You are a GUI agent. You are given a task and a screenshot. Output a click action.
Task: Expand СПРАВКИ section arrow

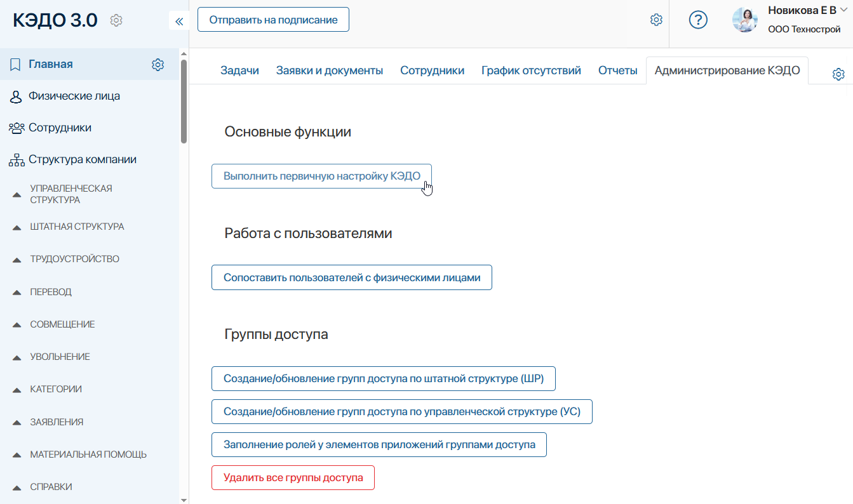coord(17,487)
